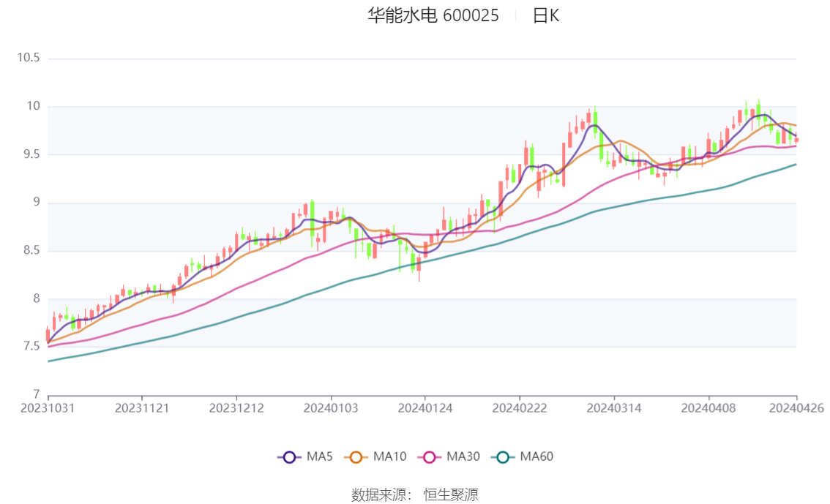Hide the MA10 series via its label
Screen dimensions: 830x504
[x=389, y=456]
